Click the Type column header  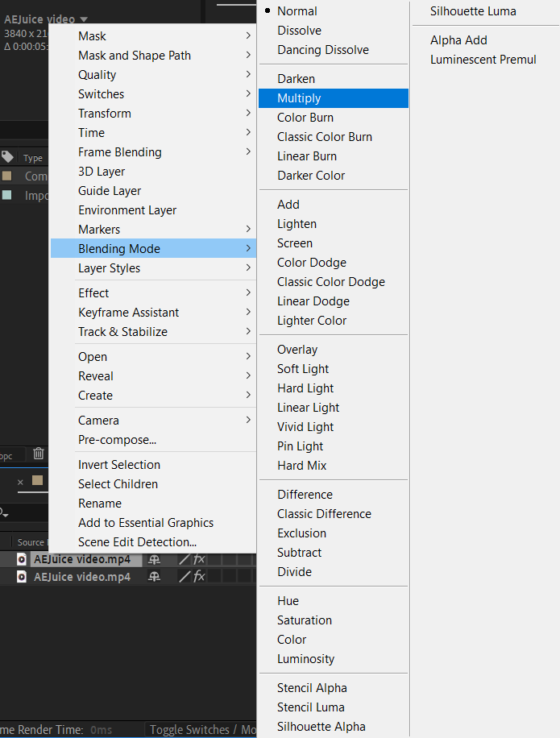coord(33,158)
